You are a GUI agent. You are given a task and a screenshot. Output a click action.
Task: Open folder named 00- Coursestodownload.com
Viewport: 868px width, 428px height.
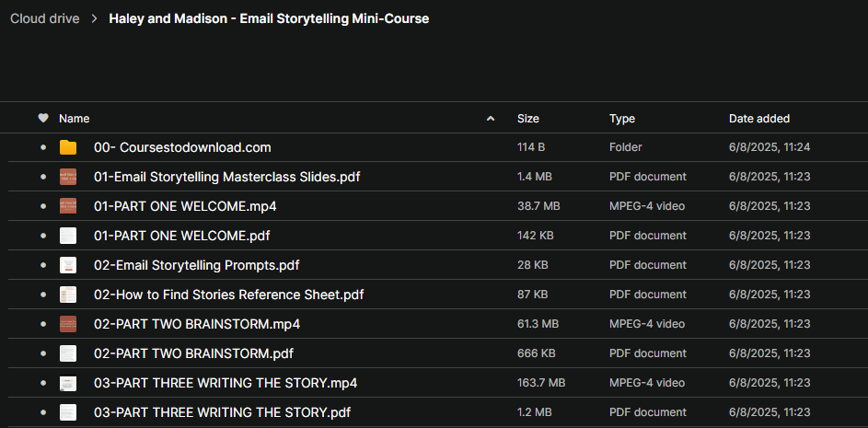pyautogui.click(x=182, y=147)
